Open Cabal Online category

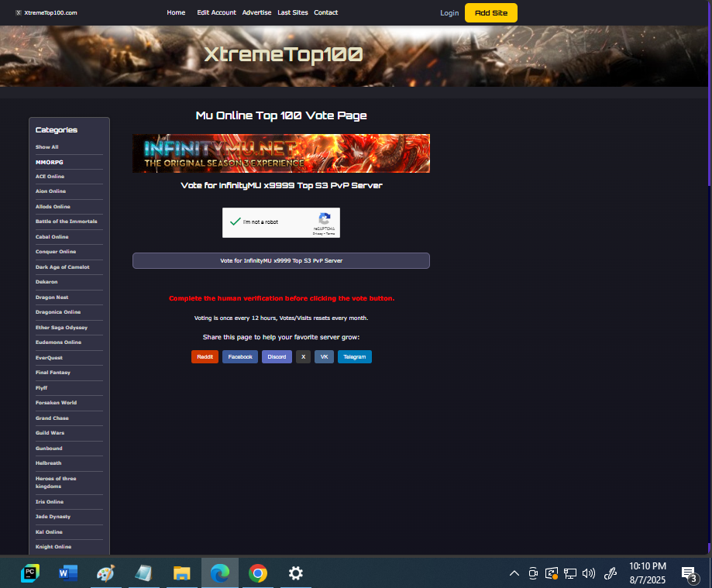click(x=52, y=237)
